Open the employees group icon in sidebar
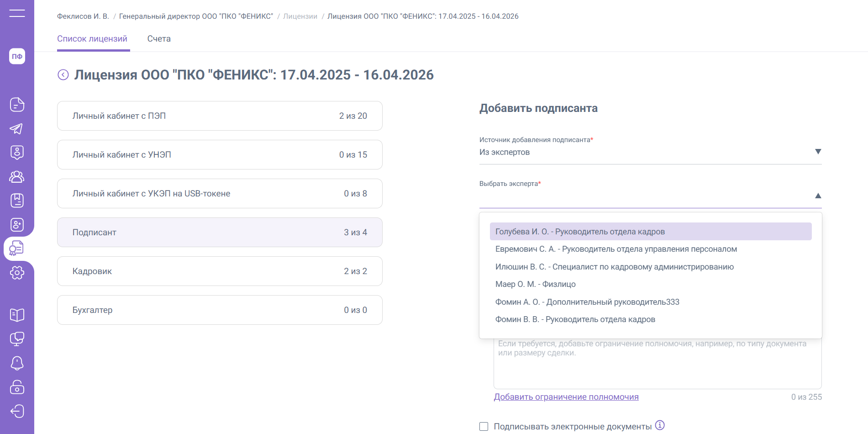868x434 pixels. pos(17,177)
